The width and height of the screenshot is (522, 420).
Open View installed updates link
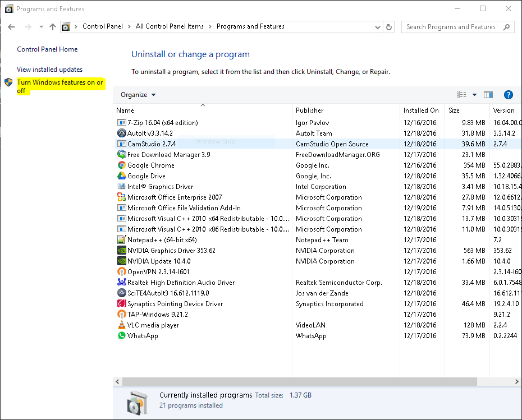(x=49, y=70)
